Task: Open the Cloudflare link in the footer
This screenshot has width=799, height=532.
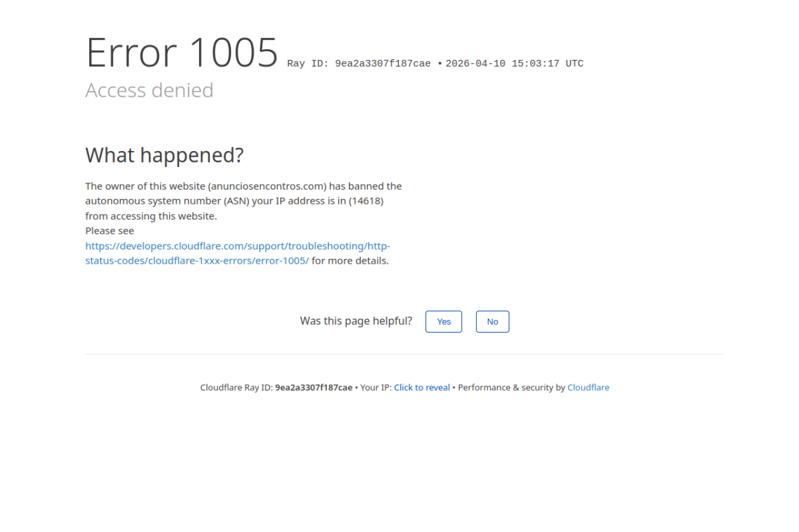Action: click(x=588, y=387)
